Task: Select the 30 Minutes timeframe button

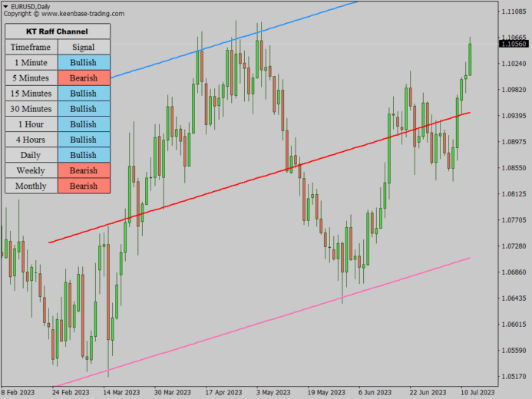Action: tap(31, 109)
